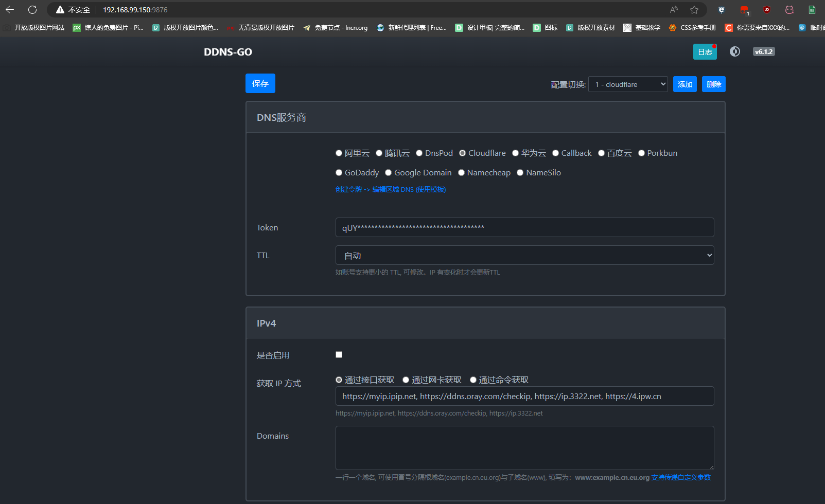
Task: Select Google Domain radio option
Action: click(389, 173)
